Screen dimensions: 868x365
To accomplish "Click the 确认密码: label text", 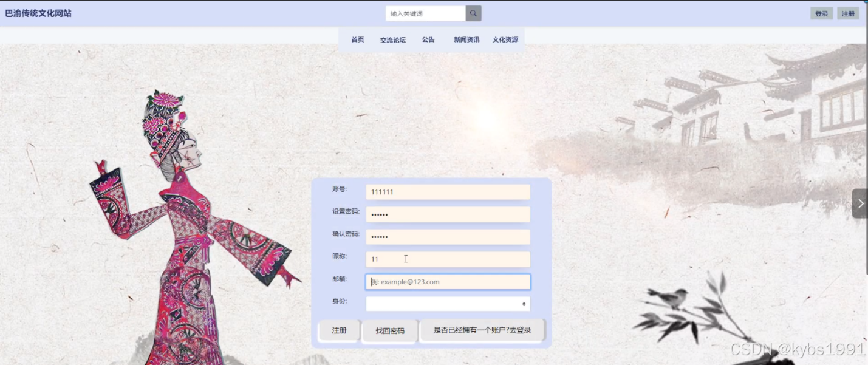I will tap(346, 234).
